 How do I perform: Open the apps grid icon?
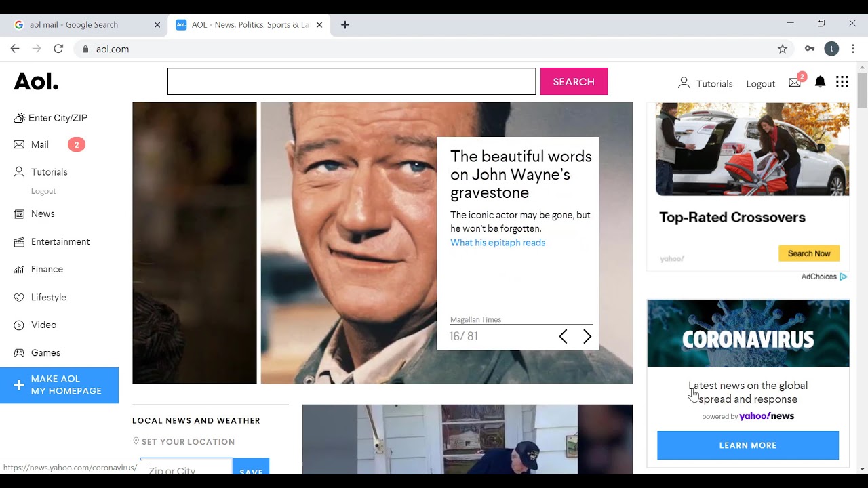coord(842,82)
